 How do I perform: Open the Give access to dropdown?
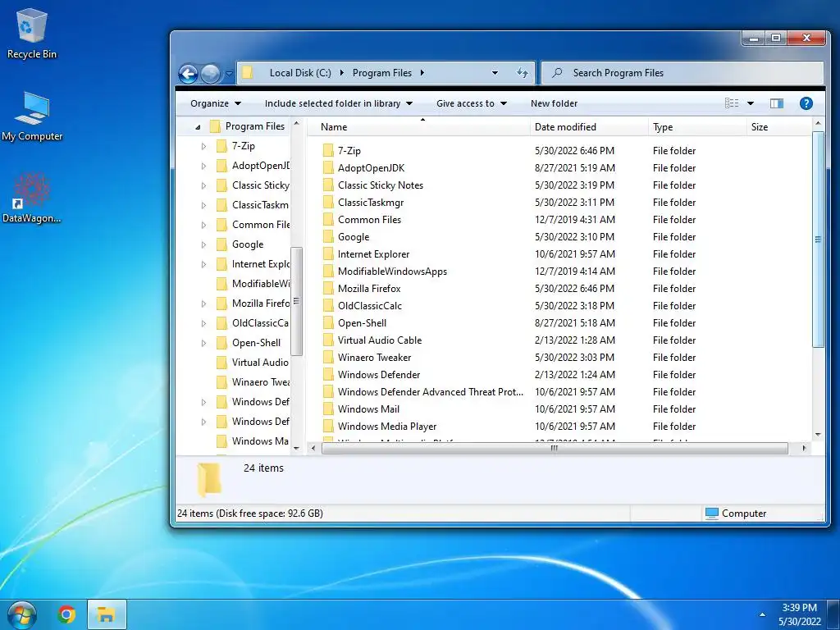(472, 103)
